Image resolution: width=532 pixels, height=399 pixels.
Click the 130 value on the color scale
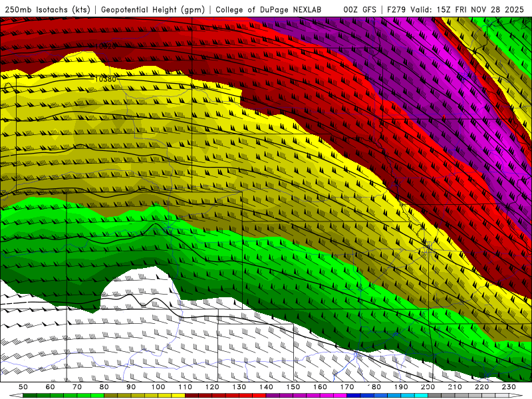pyautogui.click(x=239, y=387)
